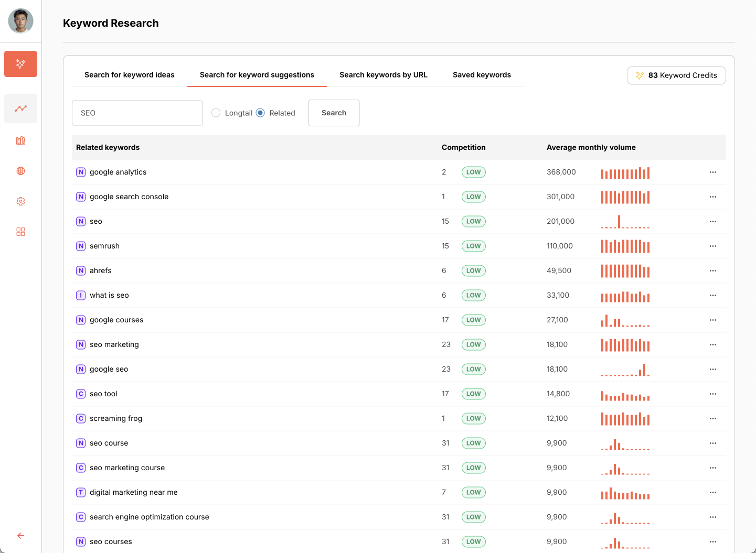
Task: Click the Search button
Action: pyautogui.click(x=334, y=113)
